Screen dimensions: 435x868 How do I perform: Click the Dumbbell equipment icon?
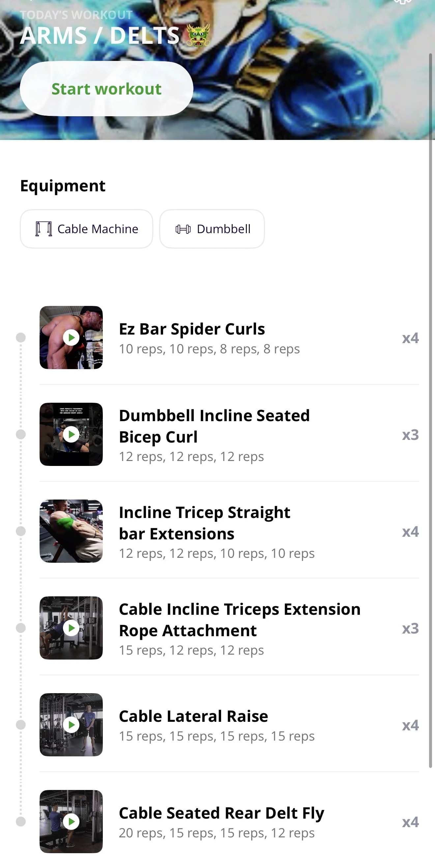coord(183,229)
